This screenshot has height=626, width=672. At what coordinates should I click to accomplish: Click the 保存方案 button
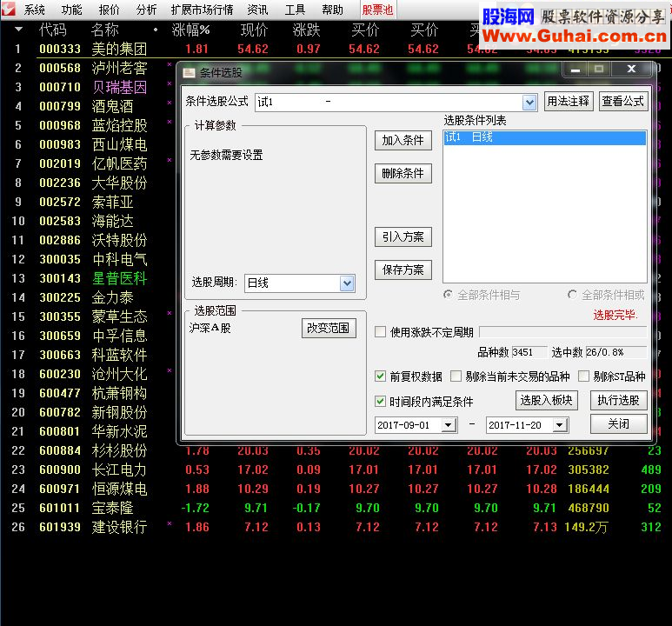point(403,270)
